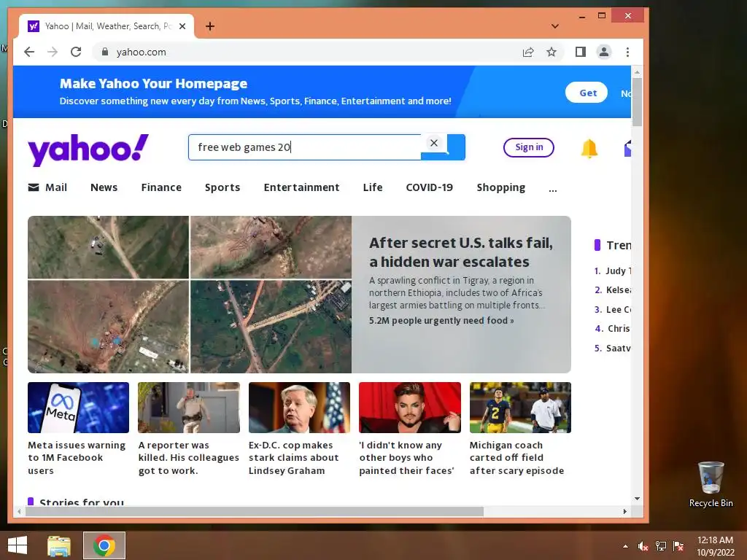Open 'Ex-D.C. cop makes stark claims' headline
This screenshot has height=560, width=747.
click(x=293, y=458)
